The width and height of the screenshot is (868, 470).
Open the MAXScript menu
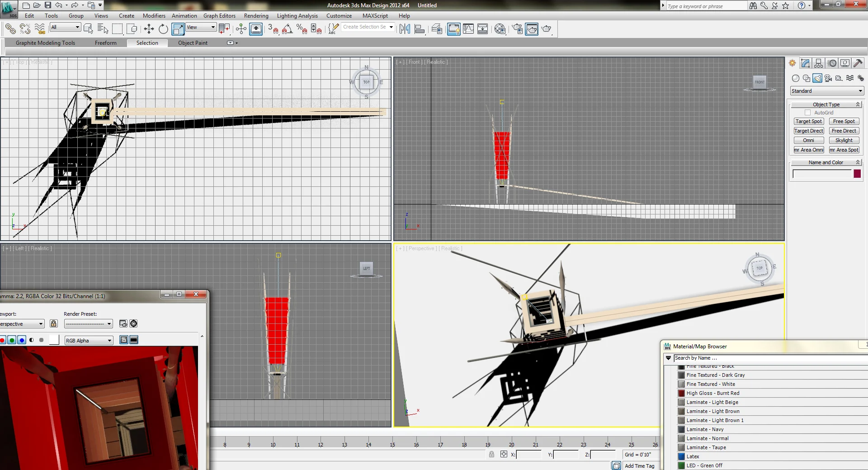pos(375,16)
